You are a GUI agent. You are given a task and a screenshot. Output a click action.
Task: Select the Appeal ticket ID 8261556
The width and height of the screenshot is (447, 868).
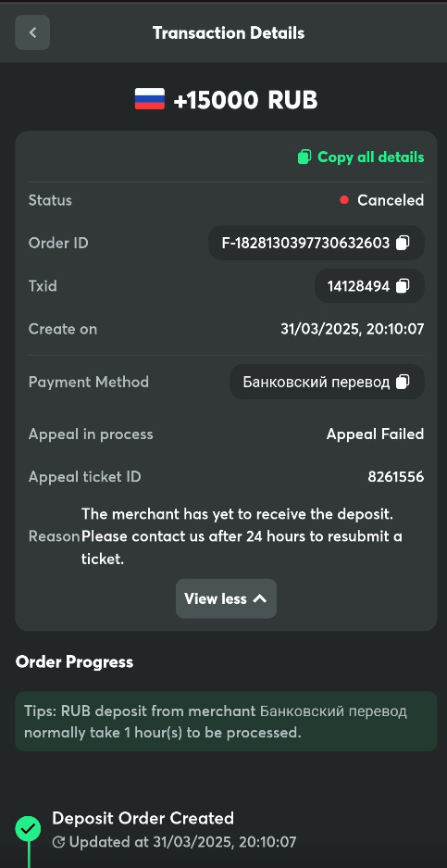395,477
